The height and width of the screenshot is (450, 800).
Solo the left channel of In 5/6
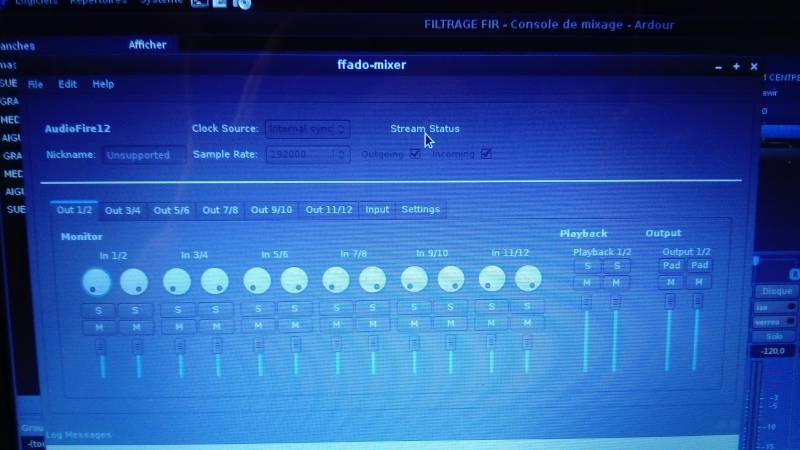coord(258,309)
